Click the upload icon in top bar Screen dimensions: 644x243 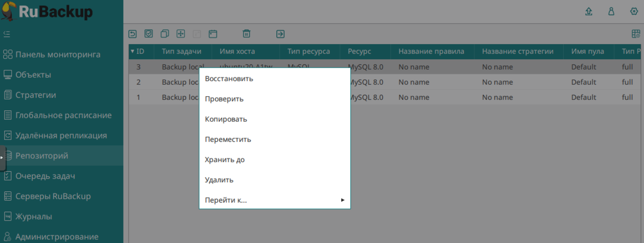pos(588,12)
